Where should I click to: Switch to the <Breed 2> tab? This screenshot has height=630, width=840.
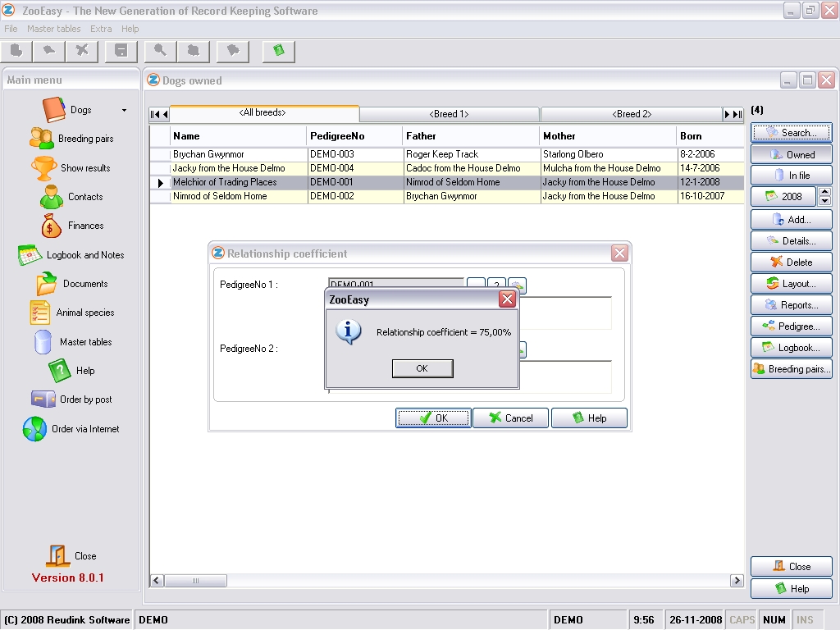pyautogui.click(x=632, y=114)
